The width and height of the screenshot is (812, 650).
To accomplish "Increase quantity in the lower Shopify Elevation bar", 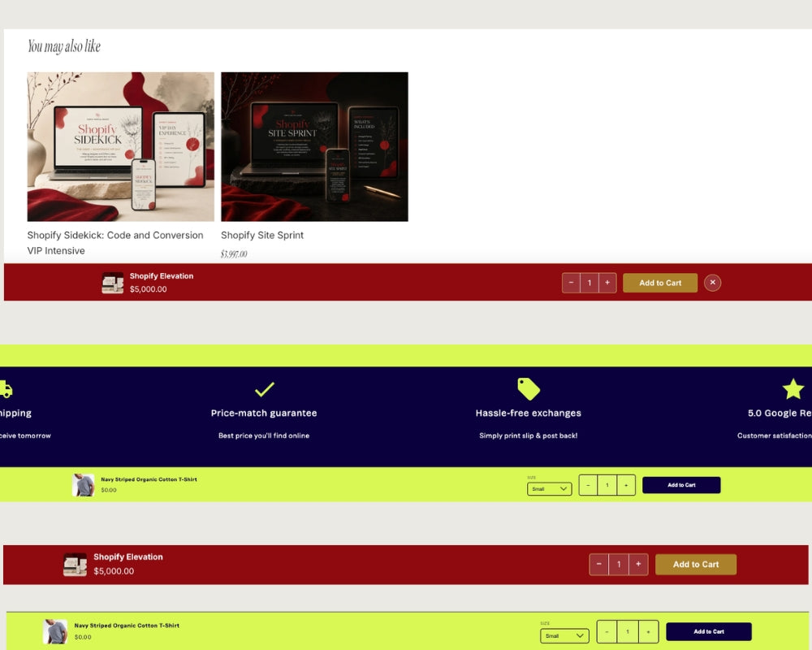I will [638, 564].
